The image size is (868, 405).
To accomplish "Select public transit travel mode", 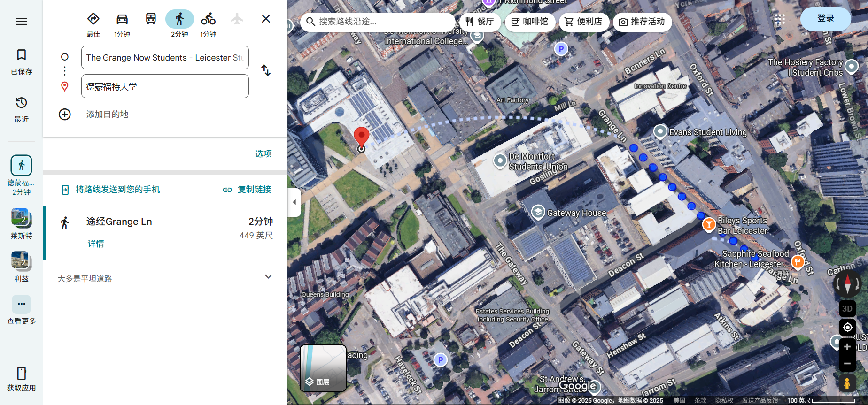I will click(151, 19).
